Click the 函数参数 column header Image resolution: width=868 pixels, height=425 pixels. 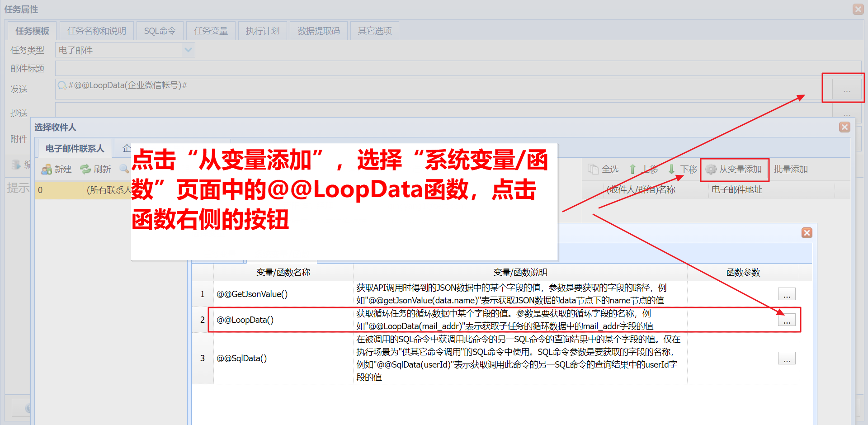[743, 272]
